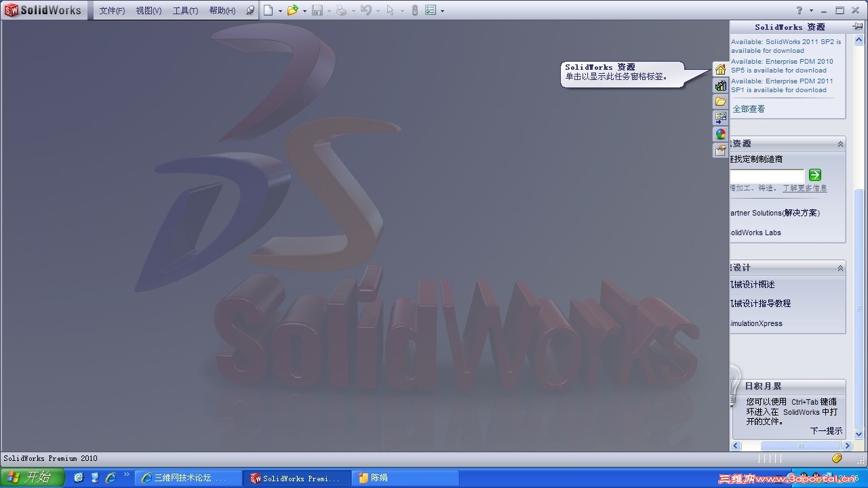Viewport: 868px width, 488px height.
Task: Open the Select tool dropdown arrow
Action: pos(402,11)
